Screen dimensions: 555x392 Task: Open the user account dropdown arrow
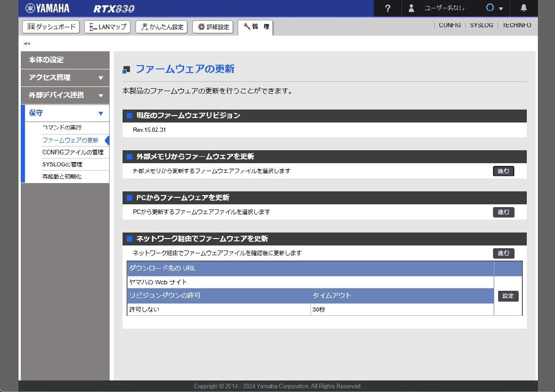pos(500,8)
